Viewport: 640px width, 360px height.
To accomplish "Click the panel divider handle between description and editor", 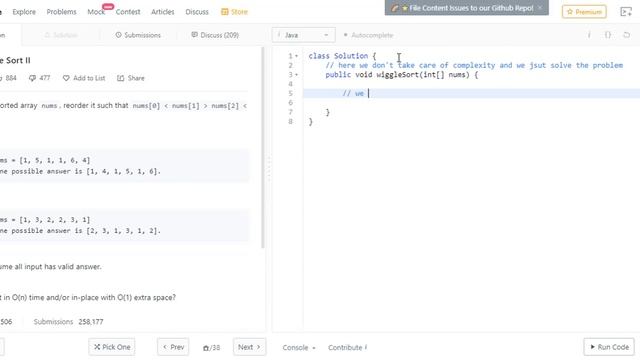I will (x=269, y=169).
